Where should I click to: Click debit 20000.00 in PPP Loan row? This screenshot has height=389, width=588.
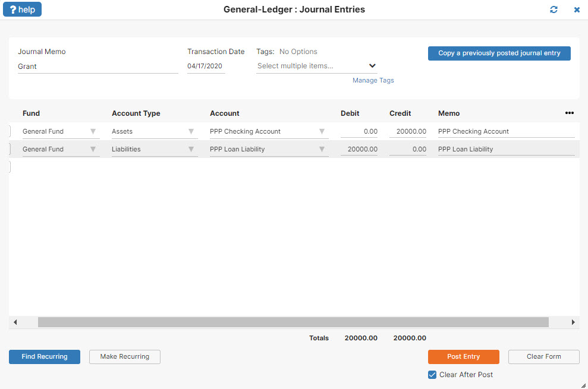point(359,149)
